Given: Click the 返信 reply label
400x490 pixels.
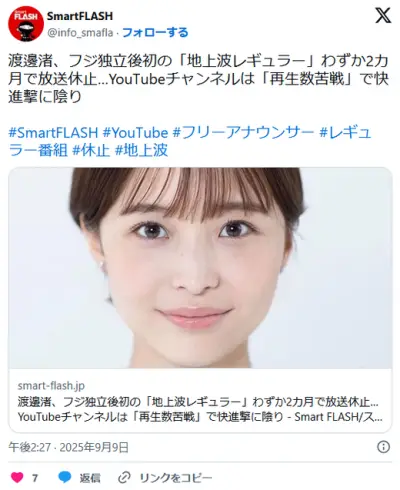Looking at the screenshot, I should [90, 478].
